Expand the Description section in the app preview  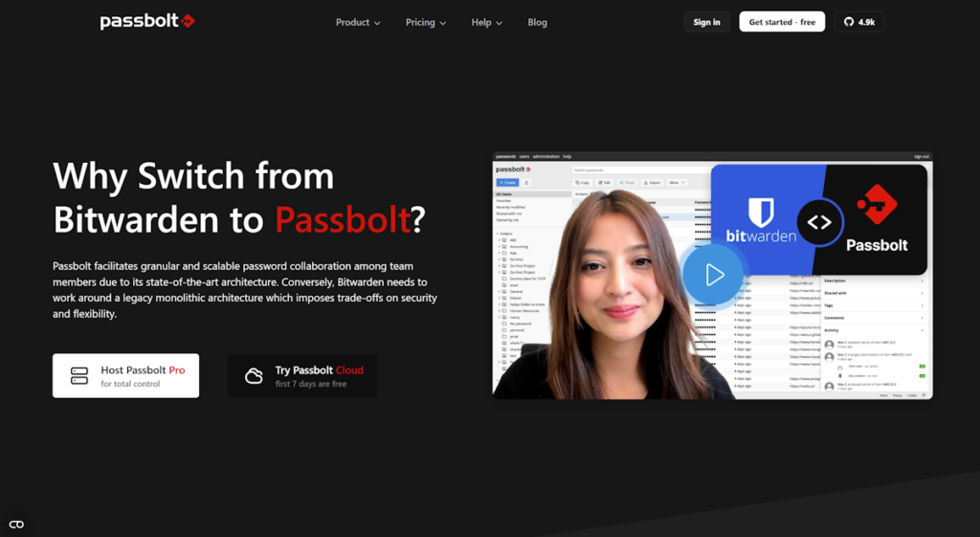click(874, 280)
